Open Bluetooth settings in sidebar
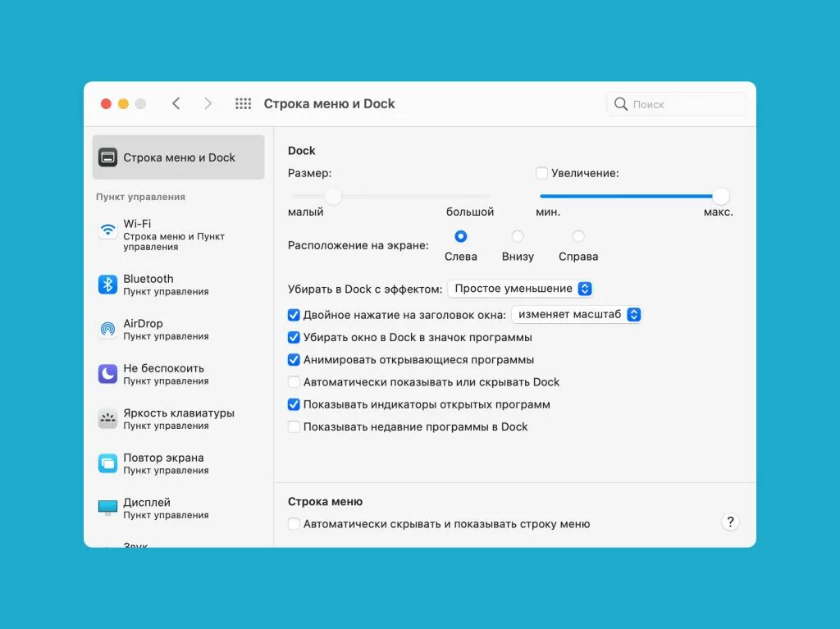840x629 pixels. tap(178, 285)
